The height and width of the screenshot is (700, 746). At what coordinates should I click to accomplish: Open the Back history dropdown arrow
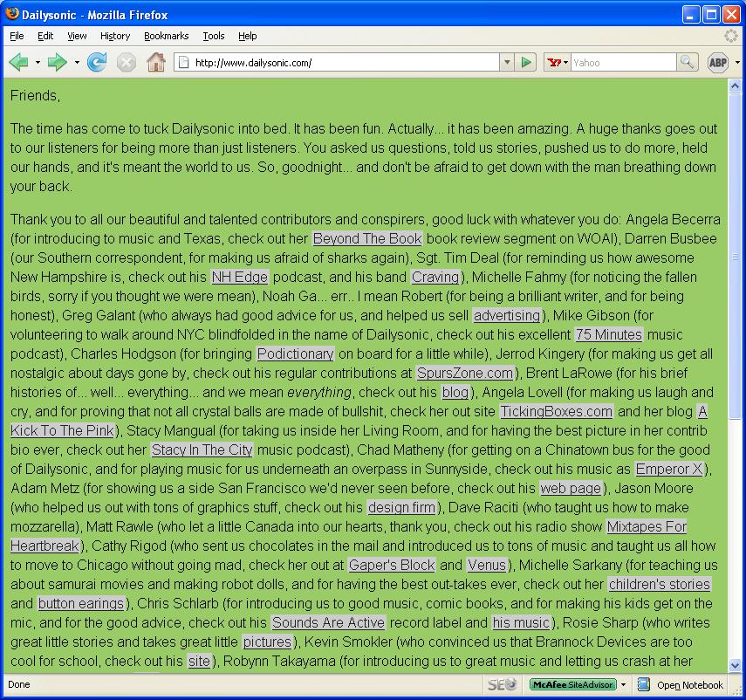[38, 62]
